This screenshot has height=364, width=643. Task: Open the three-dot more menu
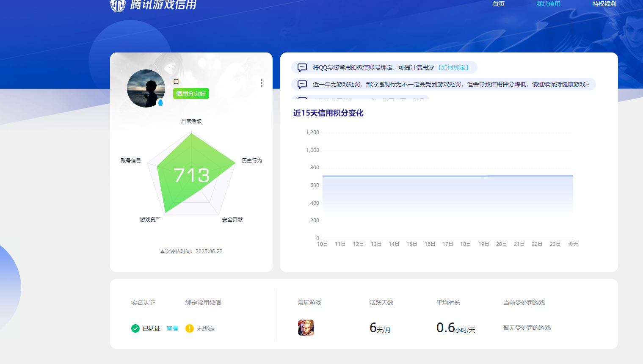point(262,83)
